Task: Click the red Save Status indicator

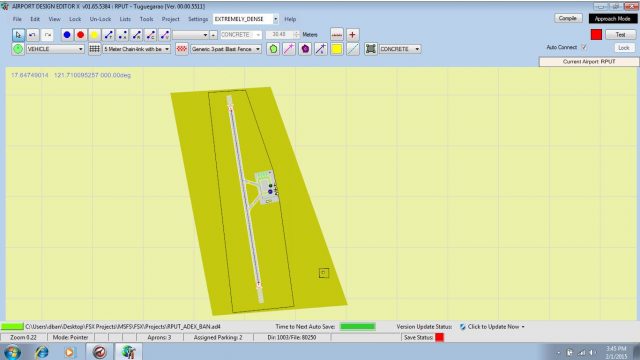Action: (440, 338)
